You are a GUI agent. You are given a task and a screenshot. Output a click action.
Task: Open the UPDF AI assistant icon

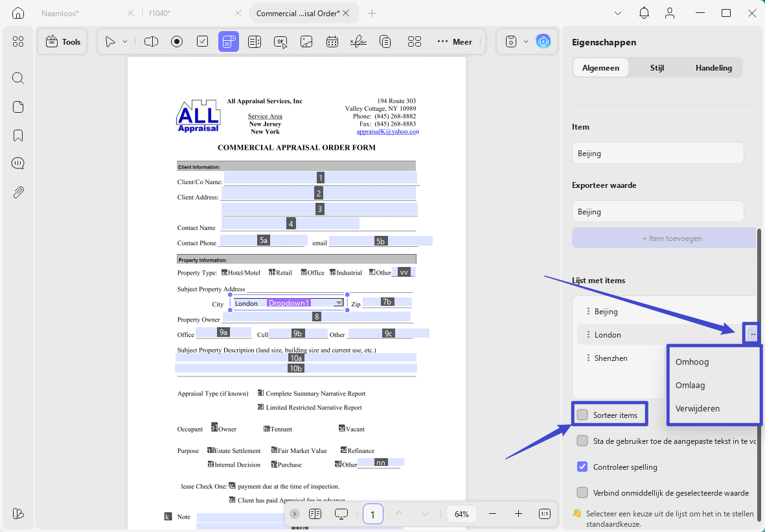(543, 41)
